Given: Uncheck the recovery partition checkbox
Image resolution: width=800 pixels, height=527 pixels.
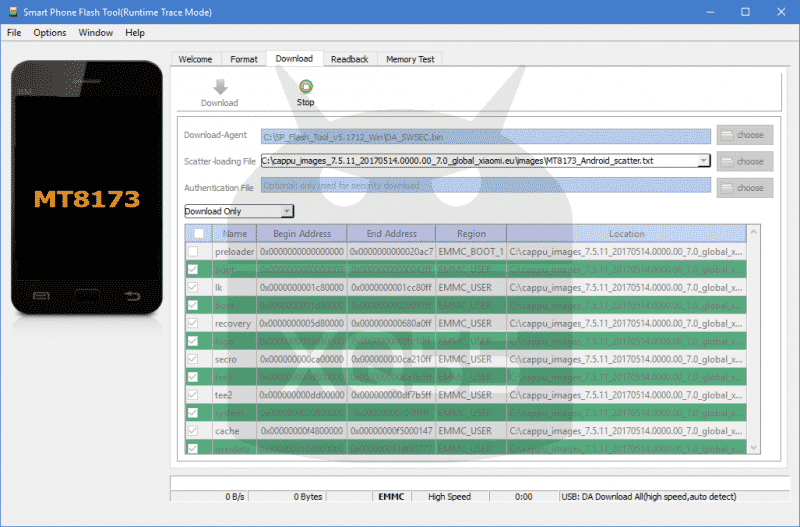Looking at the screenshot, I should 193,324.
